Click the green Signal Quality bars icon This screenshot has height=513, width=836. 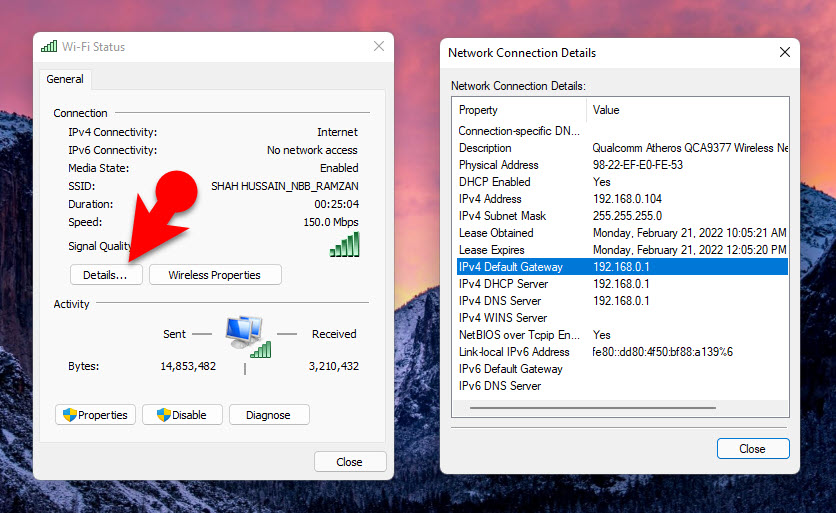coord(344,245)
